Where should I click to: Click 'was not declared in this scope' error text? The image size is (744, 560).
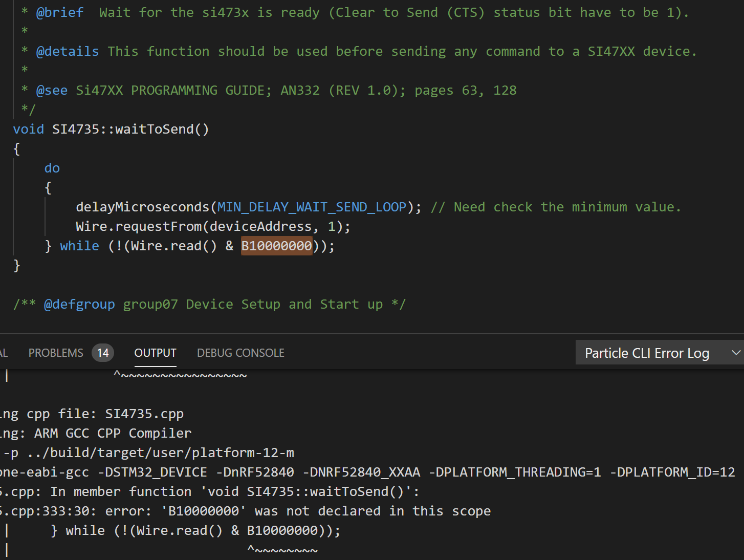point(373,511)
